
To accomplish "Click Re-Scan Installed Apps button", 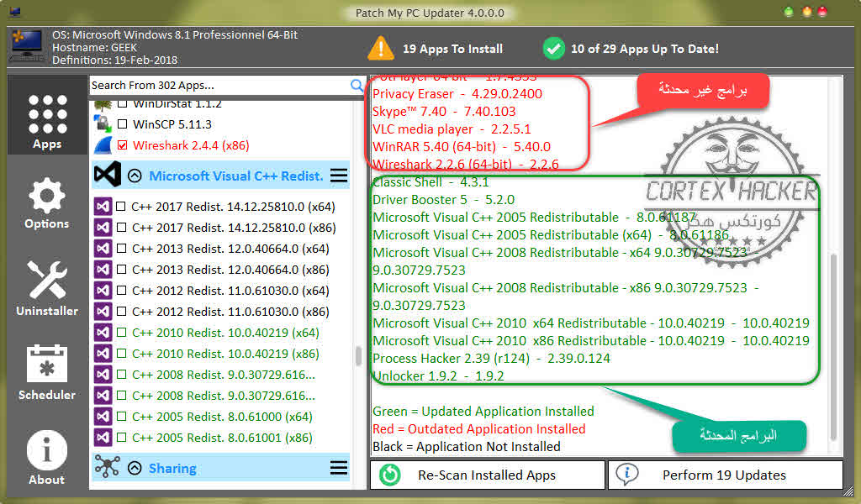I will pos(488,475).
